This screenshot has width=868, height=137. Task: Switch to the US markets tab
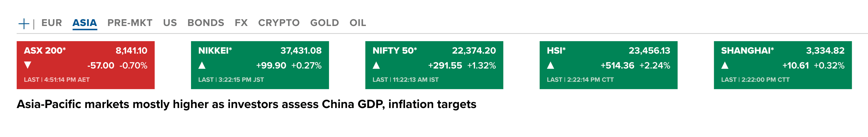point(170,23)
